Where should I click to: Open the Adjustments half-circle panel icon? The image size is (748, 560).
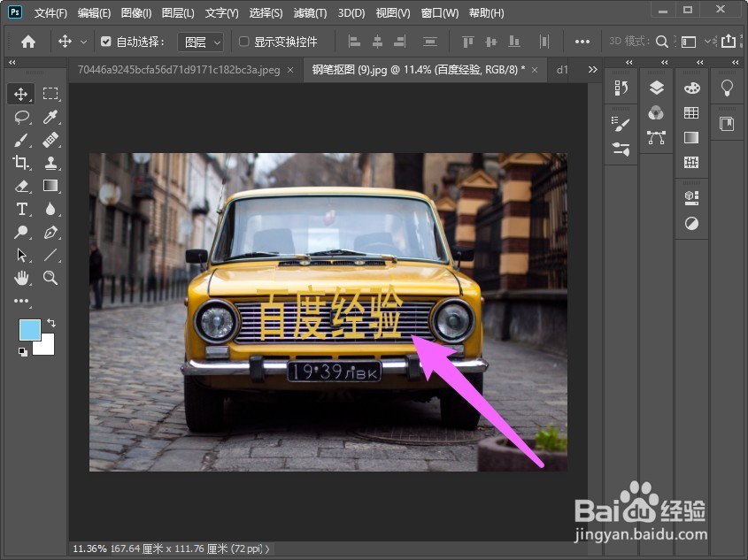coord(691,223)
